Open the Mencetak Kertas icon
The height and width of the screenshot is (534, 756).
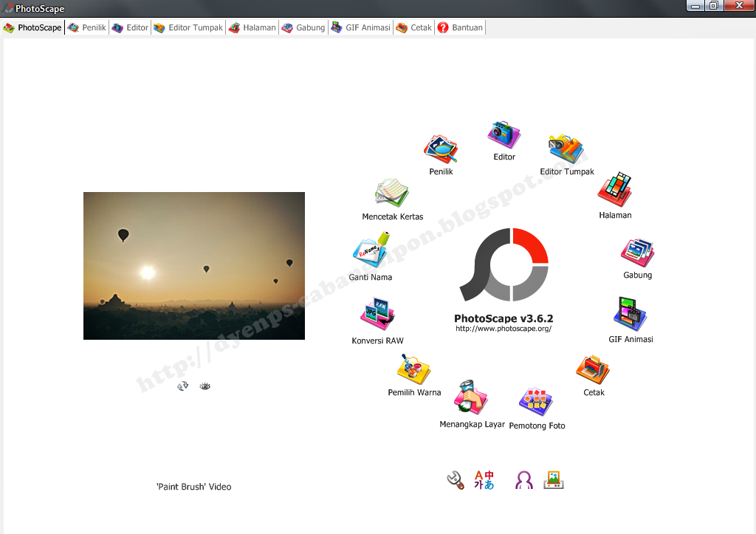(x=392, y=193)
